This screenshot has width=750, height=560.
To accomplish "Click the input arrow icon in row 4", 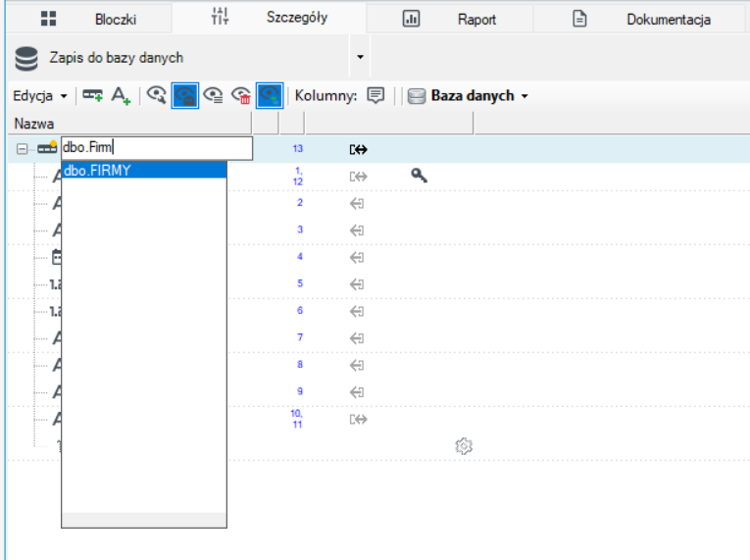I will click(x=357, y=258).
